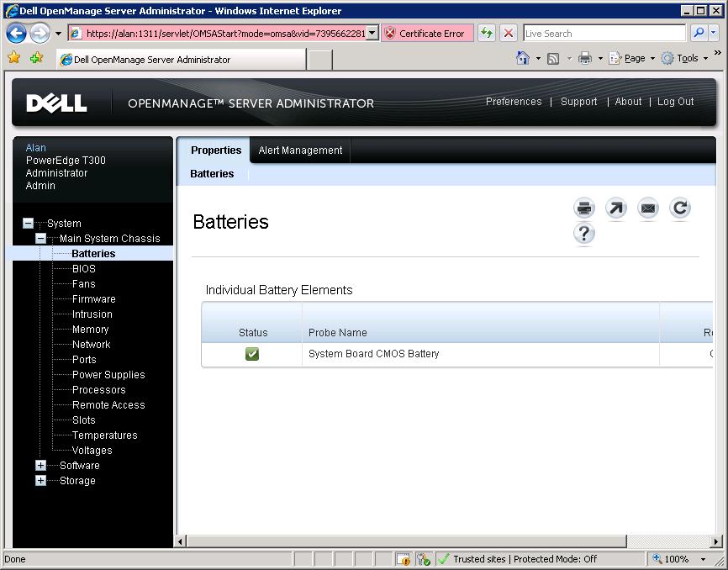The width and height of the screenshot is (728, 570).
Task: Click the IE Home icon
Action: pyautogui.click(x=523, y=58)
